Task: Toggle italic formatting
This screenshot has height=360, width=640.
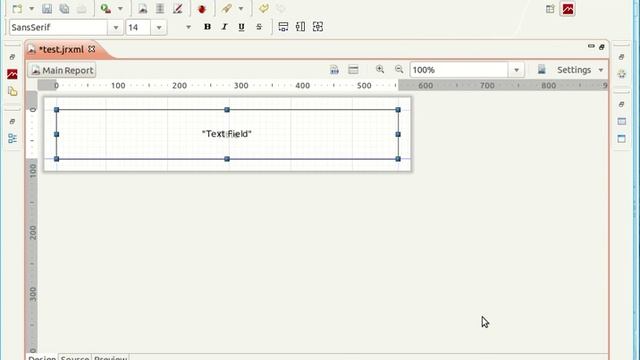Action: click(224, 27)
